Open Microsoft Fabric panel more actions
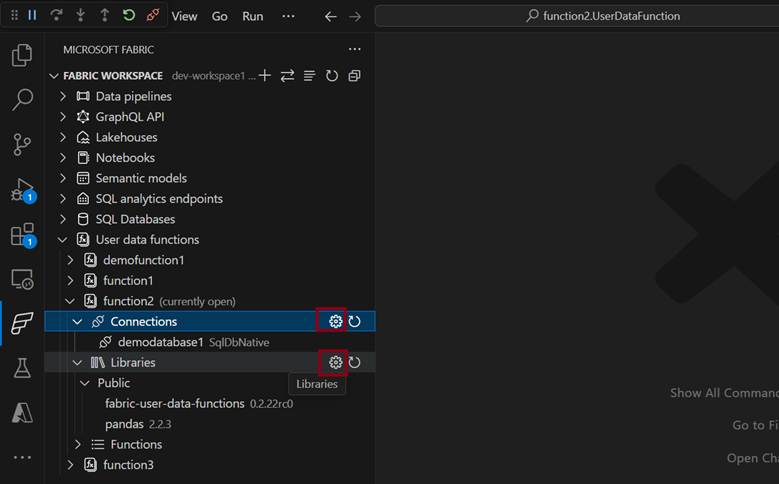 point(354,49)
